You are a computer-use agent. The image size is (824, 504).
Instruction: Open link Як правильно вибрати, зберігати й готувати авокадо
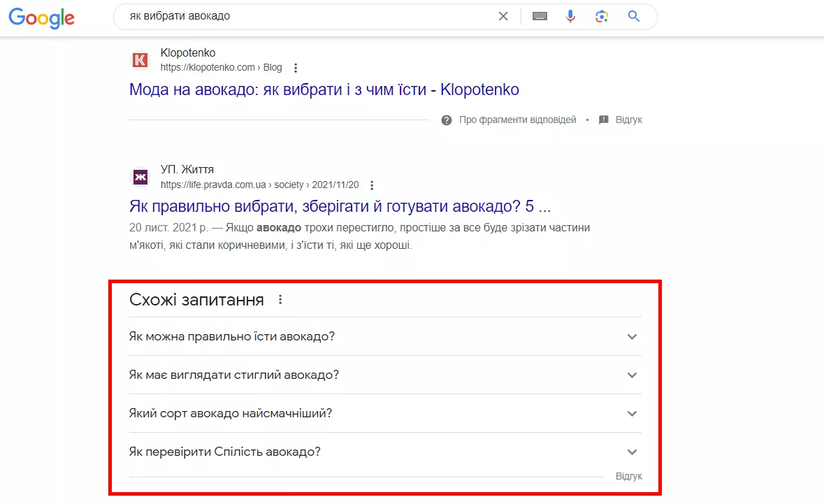coord(340,206)
